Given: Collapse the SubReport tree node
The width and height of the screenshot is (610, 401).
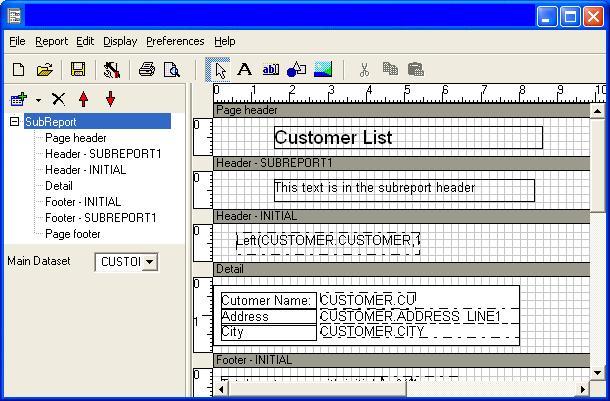Looking at the screenshot, I should pos(15,122).
